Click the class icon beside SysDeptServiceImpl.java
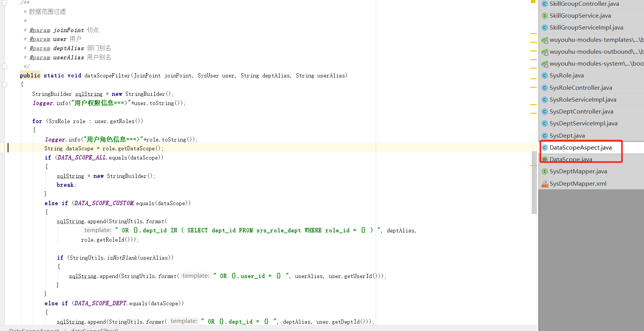Image resolution: width=644 pixels, height=331 pixels. coord(544,124)
